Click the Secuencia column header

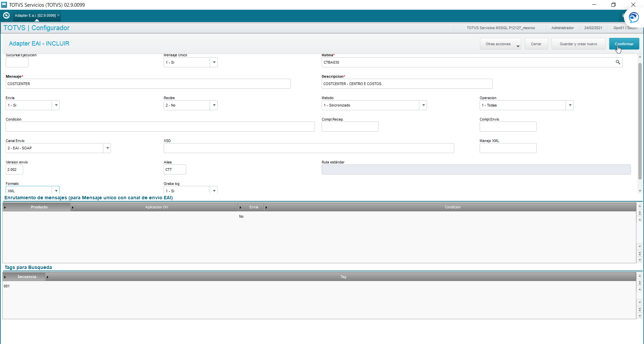(24, 277)
